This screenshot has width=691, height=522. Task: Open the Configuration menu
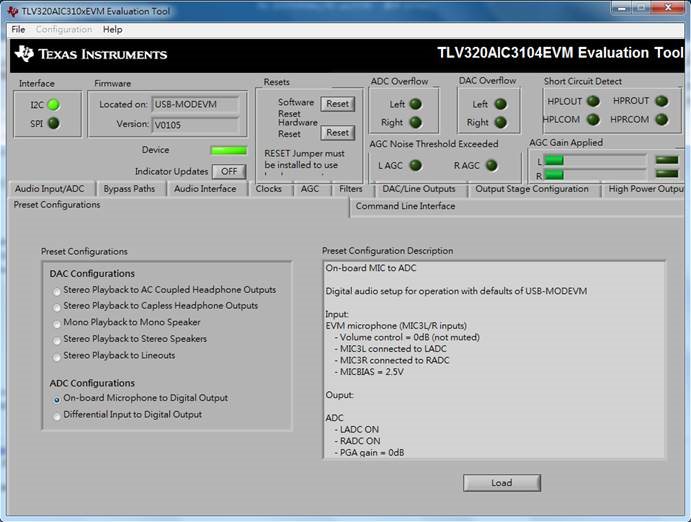(64, 30)
